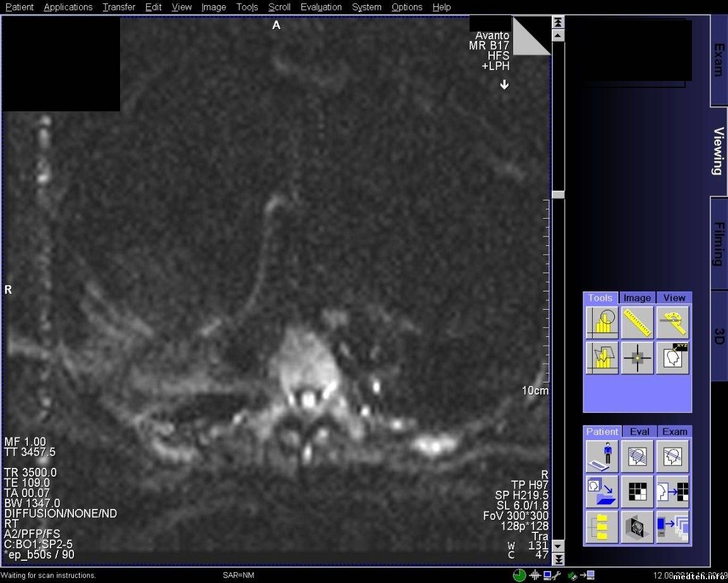Viewport: 728px width, 583px height.
Task: Click the XYZ head position icon
Action: pos(672,358)
